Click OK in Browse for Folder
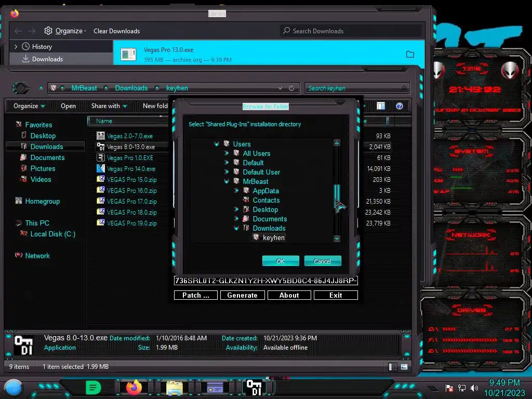This screenshot has width=532, height=399. 281,261
